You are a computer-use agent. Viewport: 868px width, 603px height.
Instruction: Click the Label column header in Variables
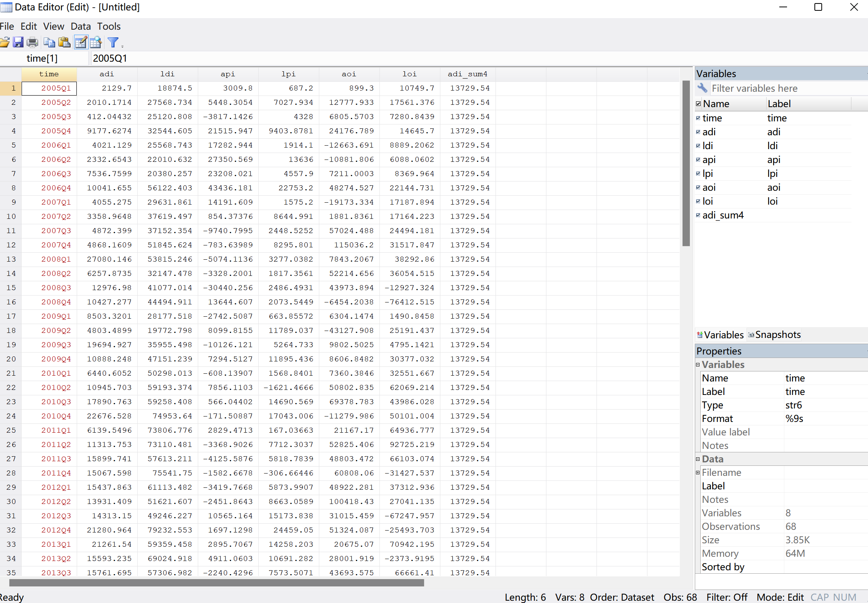point(779,104)
